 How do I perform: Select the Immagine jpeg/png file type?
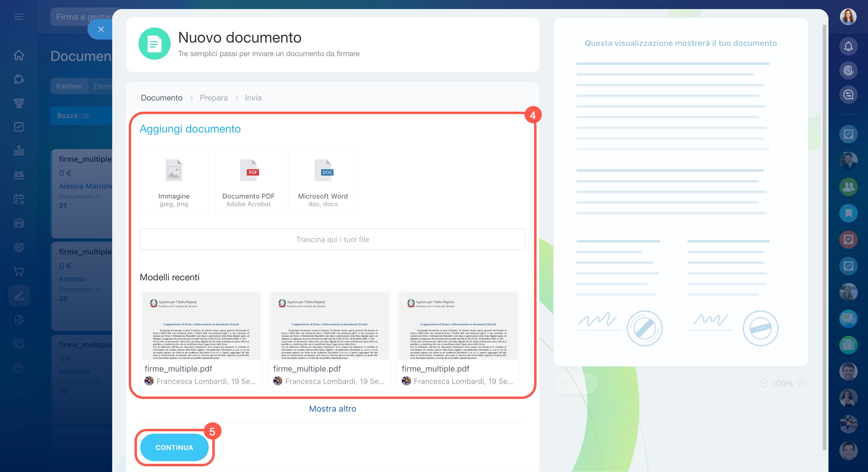click(174, 180)
